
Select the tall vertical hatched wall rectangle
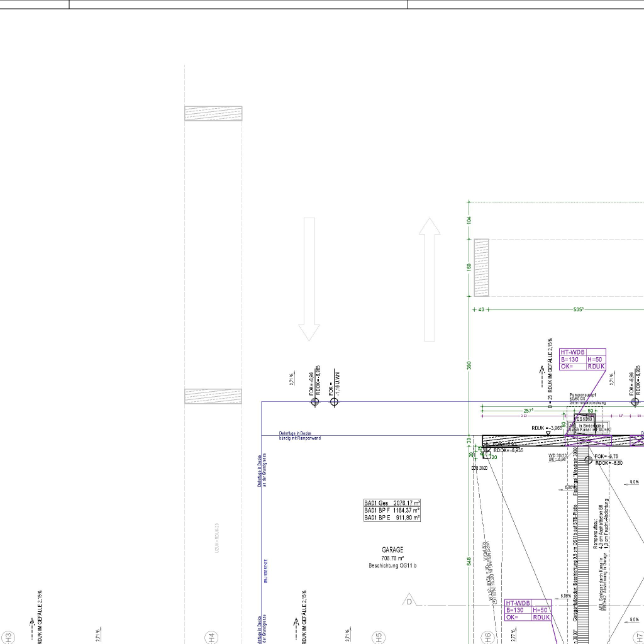tap(482, 268)
